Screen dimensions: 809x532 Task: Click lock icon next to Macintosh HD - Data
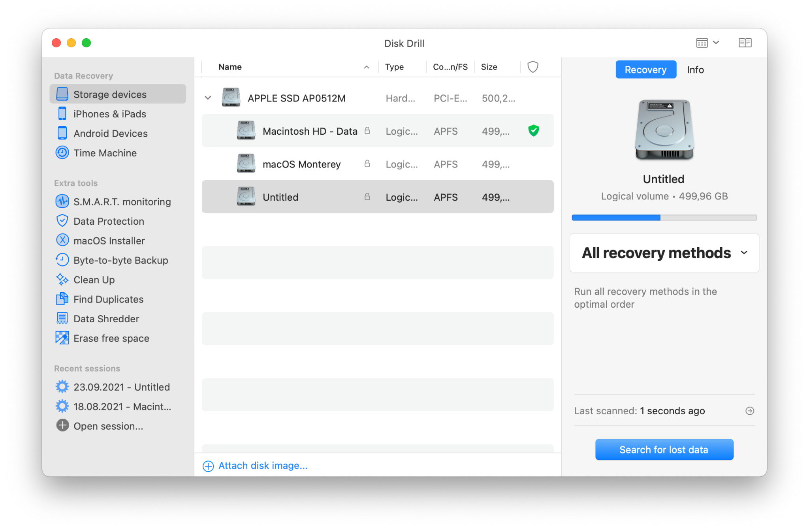click(x=367, y=130)
